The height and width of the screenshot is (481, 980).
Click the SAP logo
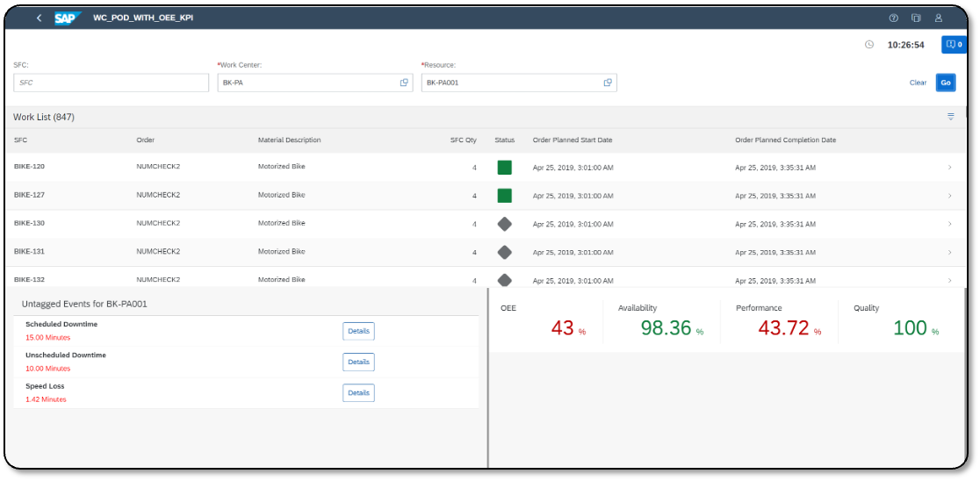pos(67,18)
